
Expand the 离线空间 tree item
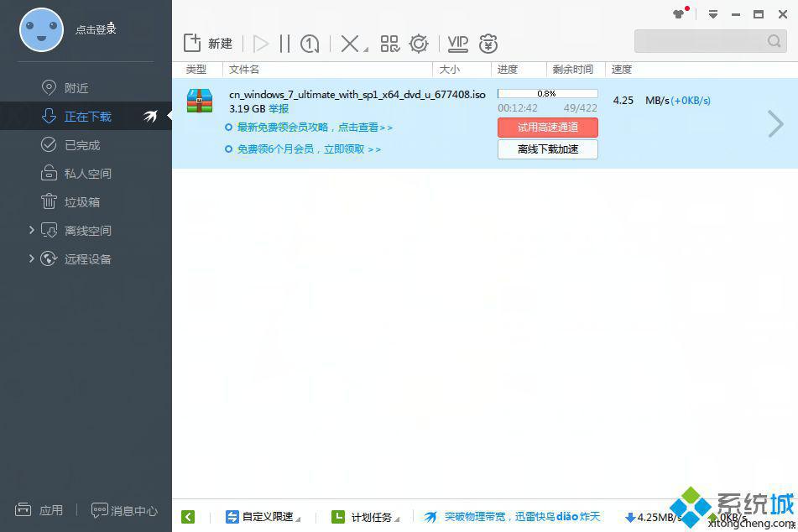click(32, 230)
